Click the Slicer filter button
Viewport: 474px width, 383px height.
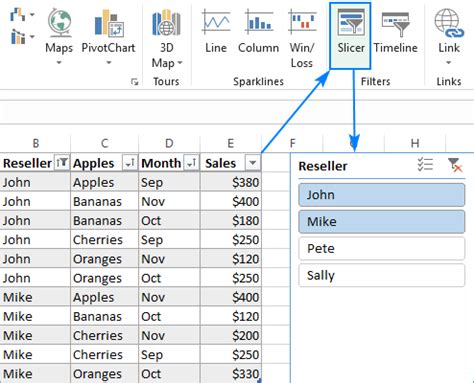(x=350, y=36)
